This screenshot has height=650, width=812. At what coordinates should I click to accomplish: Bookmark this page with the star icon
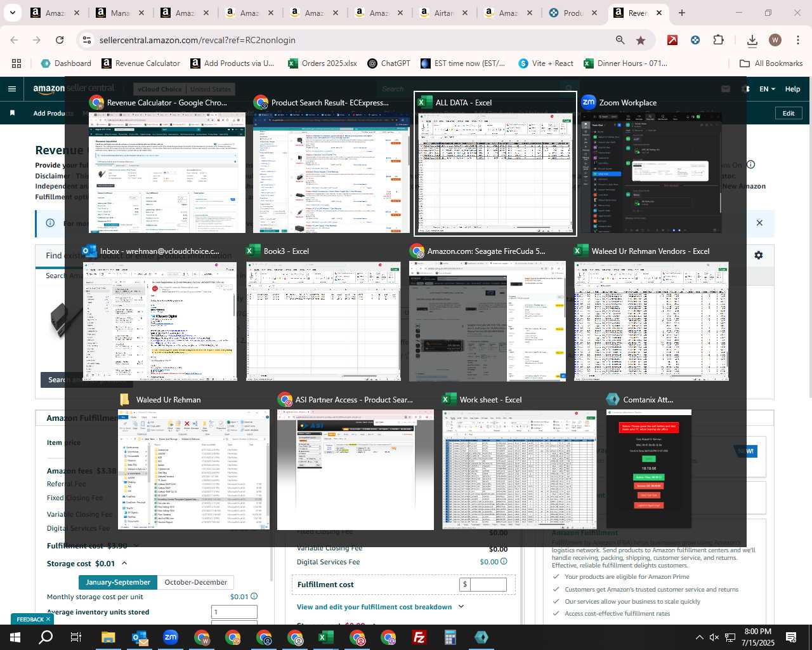[641, 40]
